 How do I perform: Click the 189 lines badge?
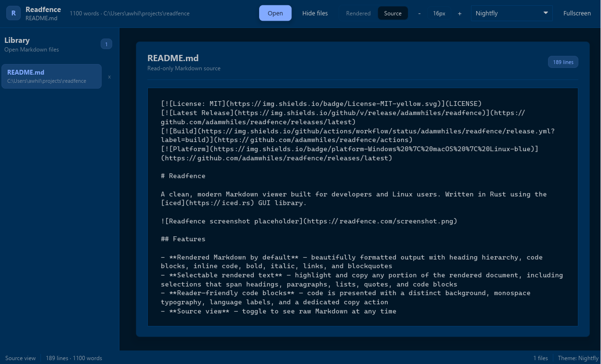click(x=563, y=62)
